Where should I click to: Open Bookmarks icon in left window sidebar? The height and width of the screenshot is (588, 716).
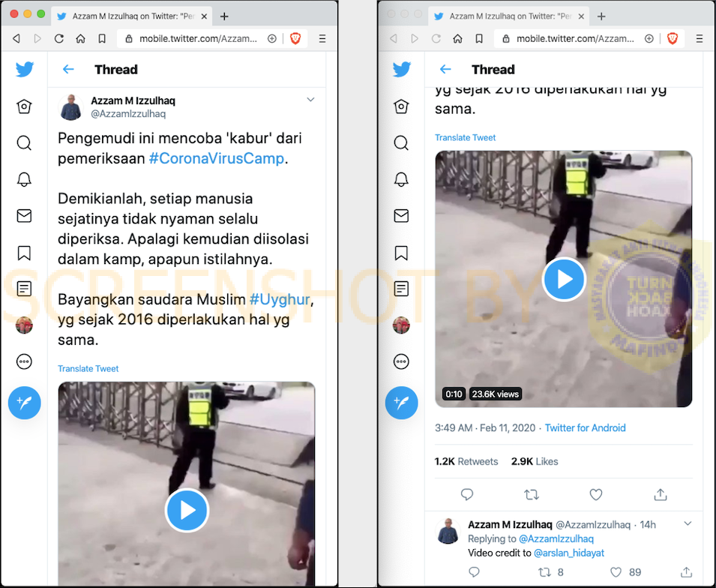pos(24,253)
